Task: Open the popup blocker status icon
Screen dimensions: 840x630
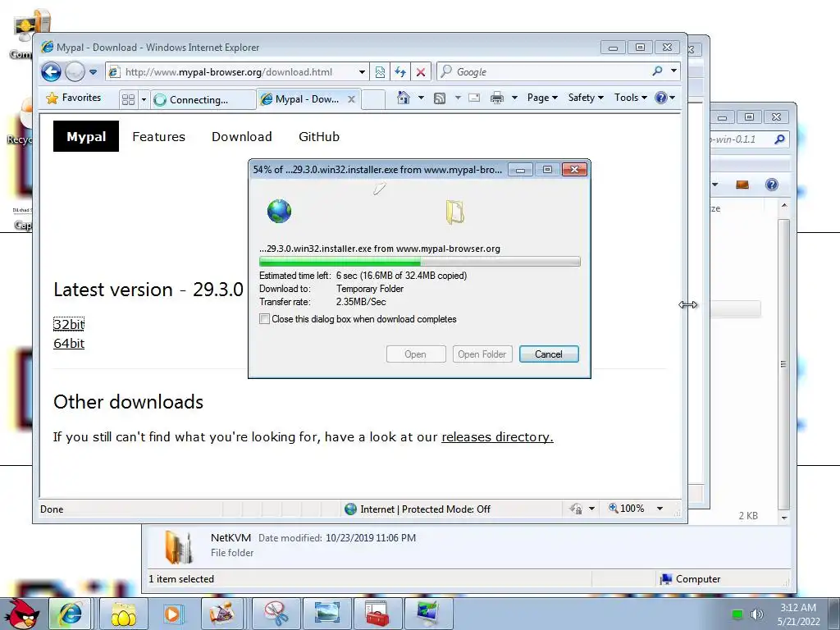Action: (x=577, y=509)
